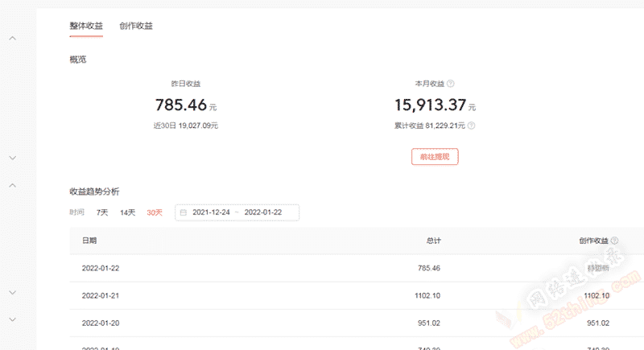Collapse the second up chevron in left sidebar
644x350 pixels.
pos(13,185)
